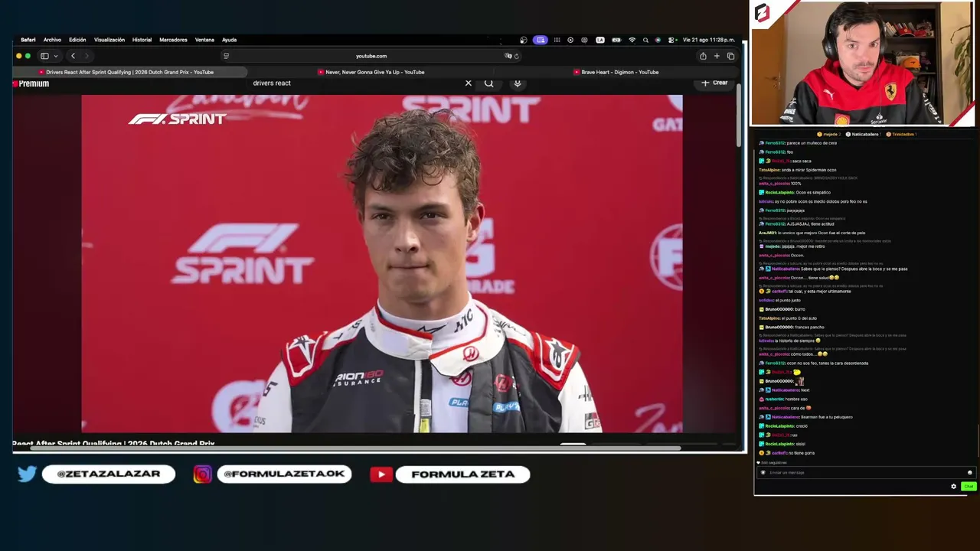Switch to the Never Gonna Give Ya Up tab
Image resolution: width=980 pixels, height=551 pixels.
coord(371,72)
